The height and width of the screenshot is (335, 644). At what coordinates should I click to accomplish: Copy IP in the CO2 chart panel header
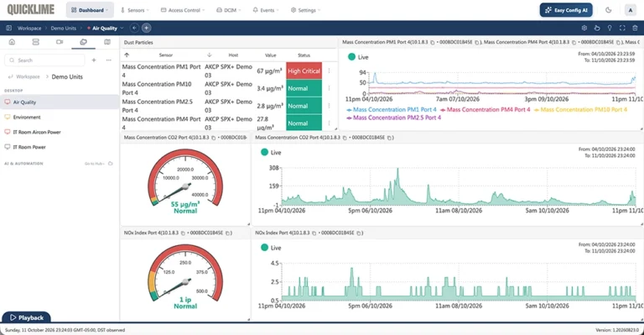tap(345, 138)
